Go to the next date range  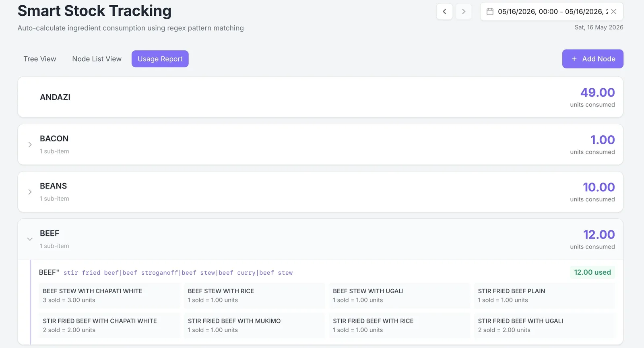point(463,12)
